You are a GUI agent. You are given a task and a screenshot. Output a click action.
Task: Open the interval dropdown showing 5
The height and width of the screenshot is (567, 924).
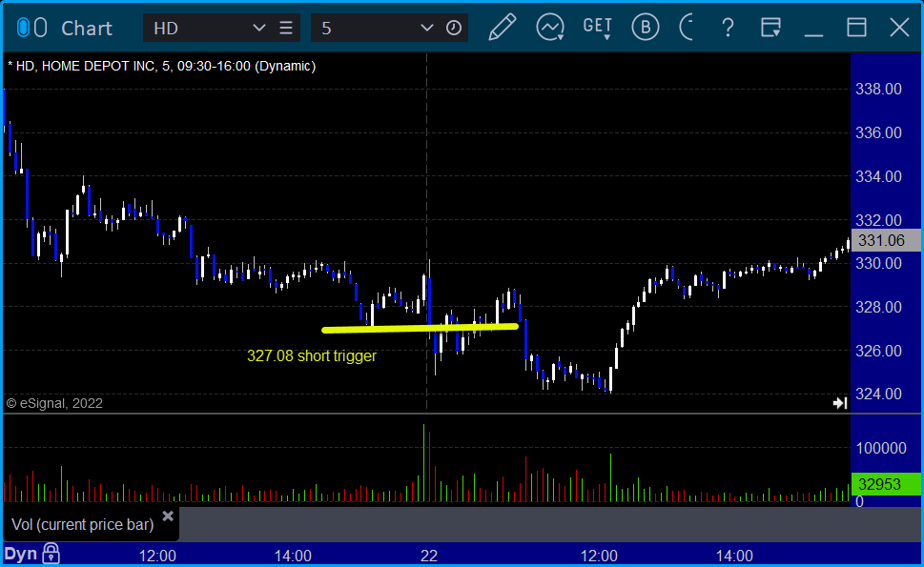coord(426,28)
